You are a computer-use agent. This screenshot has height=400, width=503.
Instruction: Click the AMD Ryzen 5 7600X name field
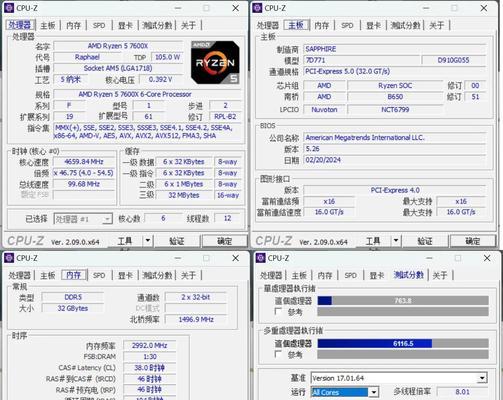pyautogui.click(x=118, y=46)
